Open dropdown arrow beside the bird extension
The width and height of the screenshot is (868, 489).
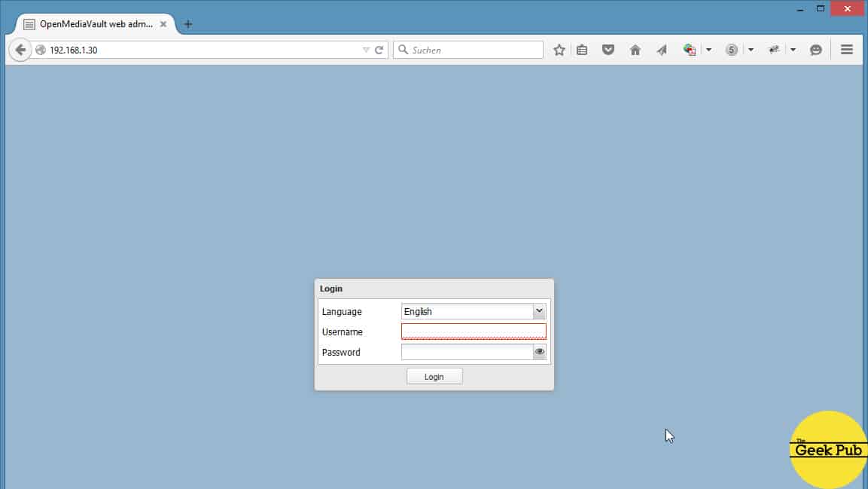[793, 50]
